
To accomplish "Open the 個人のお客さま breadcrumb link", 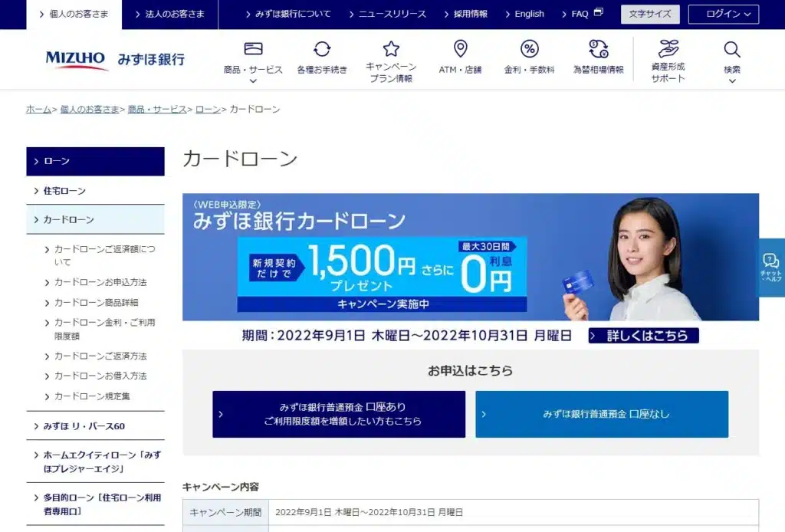I will click(x=90, y=109).
